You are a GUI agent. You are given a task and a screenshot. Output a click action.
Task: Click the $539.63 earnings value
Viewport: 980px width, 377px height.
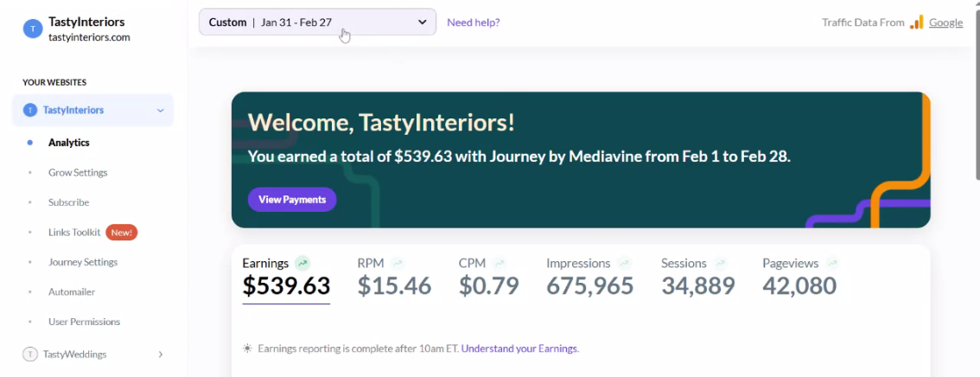tap(286, 285)
